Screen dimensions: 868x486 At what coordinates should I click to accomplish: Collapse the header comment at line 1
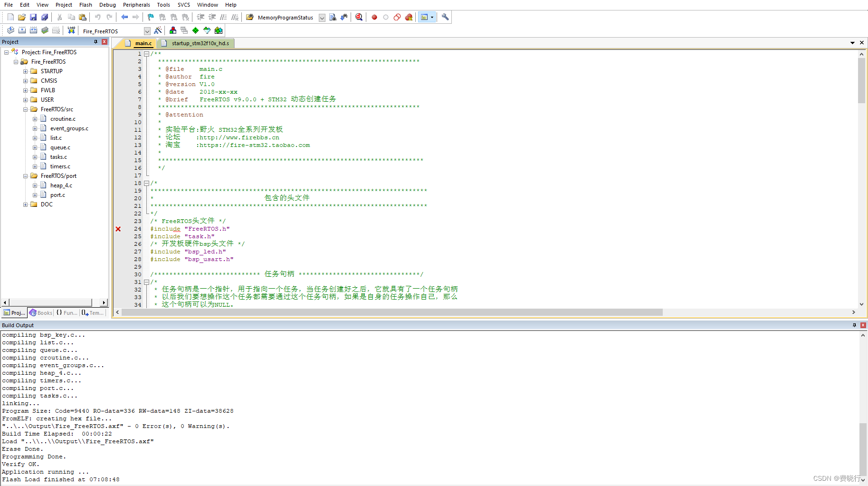coord(146,54)
